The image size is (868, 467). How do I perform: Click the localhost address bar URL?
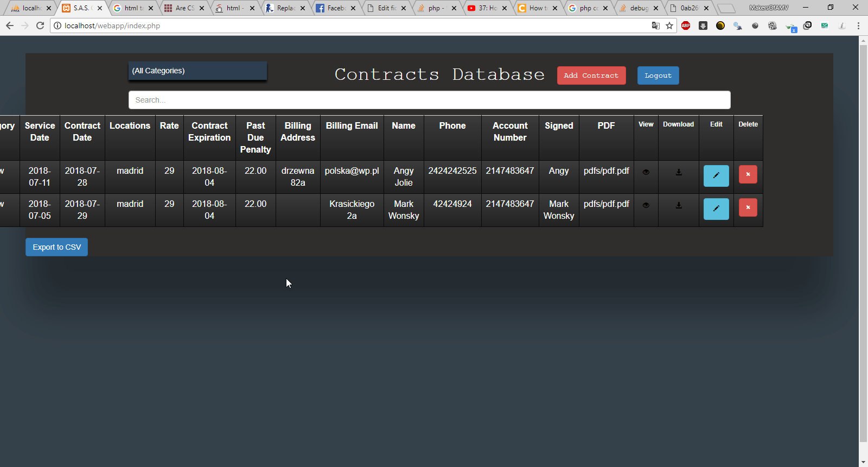(112, 26)
